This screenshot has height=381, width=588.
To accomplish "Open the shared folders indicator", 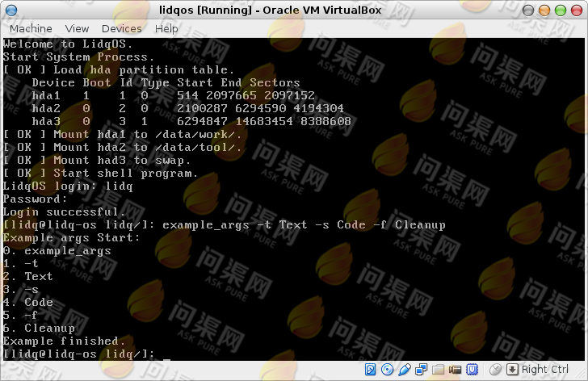I will pos(438,370).
